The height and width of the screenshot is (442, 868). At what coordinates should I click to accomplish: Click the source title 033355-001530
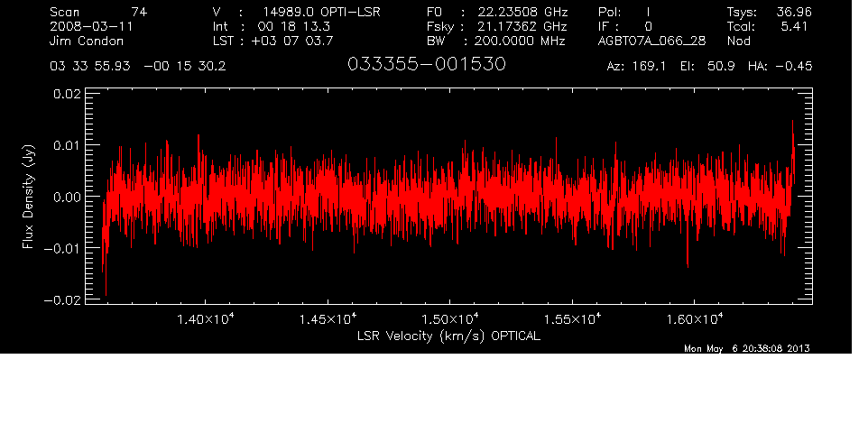[427, 64]
